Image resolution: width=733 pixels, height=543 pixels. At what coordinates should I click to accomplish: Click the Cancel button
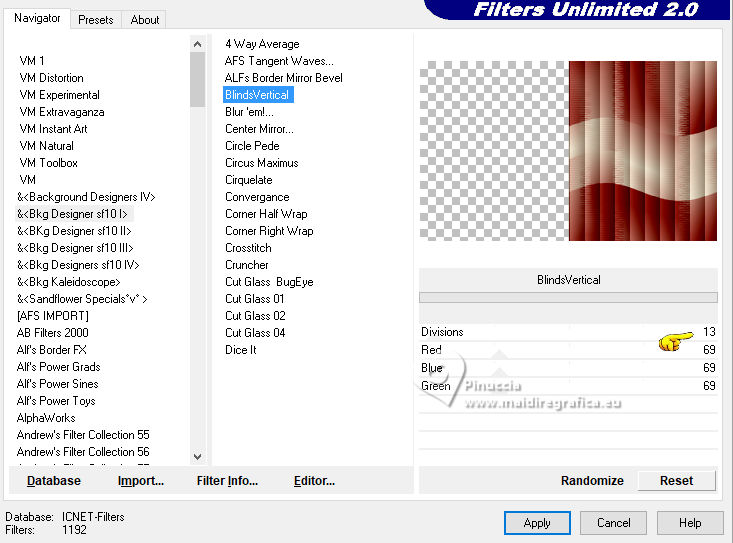tap(613, 522)
